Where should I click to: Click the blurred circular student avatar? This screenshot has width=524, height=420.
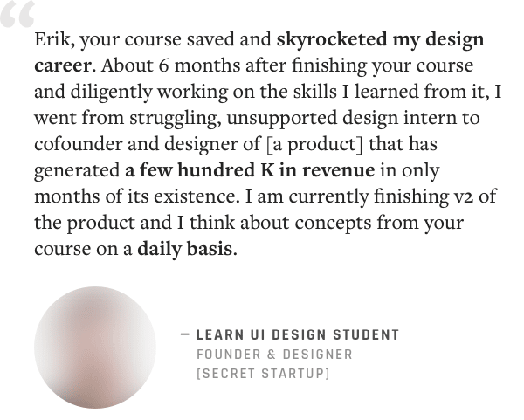[x=95, y=348]
